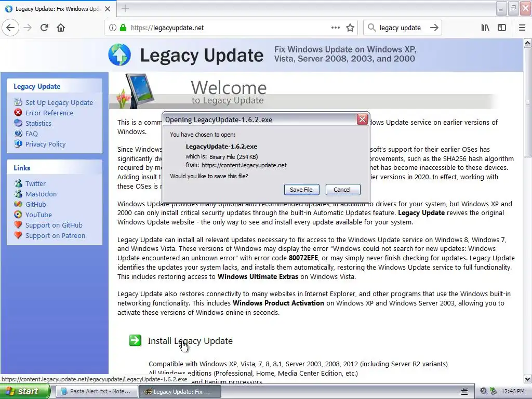The image size is (532, 399).
Task: Click the YouTube media icon
Action: [x=18, y=215]
